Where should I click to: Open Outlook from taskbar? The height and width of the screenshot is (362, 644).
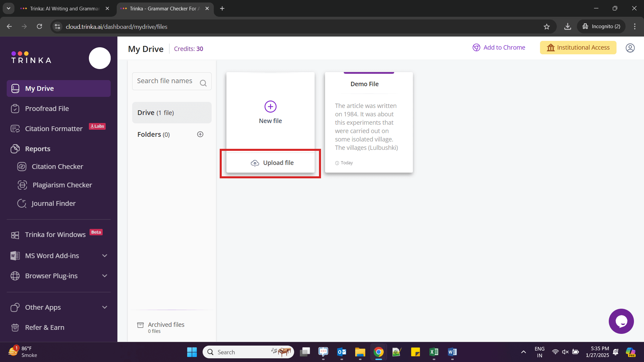coord(341,352)
